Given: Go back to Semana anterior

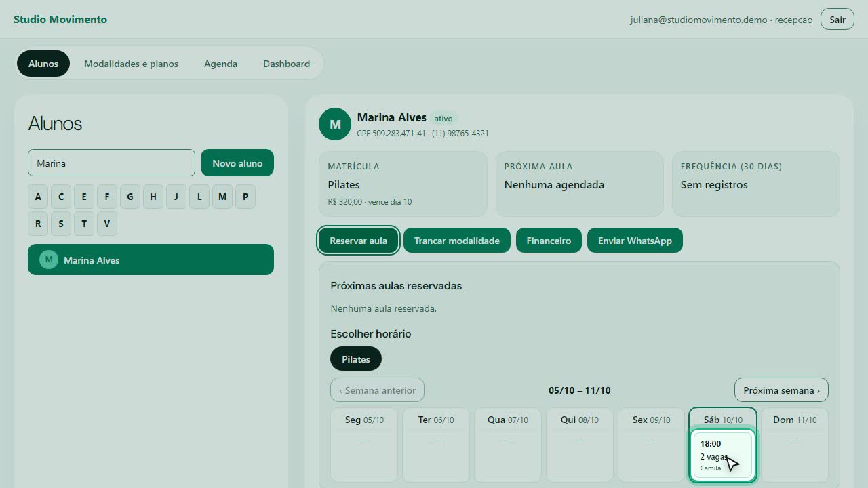Looking at the screenshot, I should 377,390.
